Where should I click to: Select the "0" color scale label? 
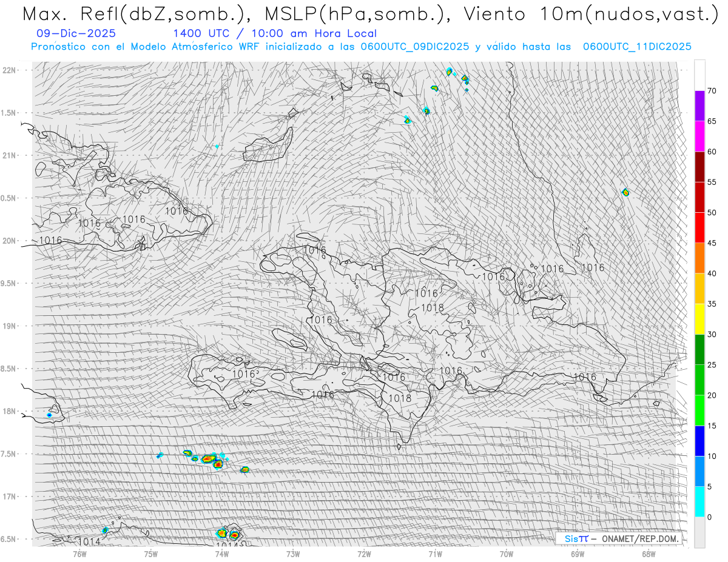[x=709, y=517]
